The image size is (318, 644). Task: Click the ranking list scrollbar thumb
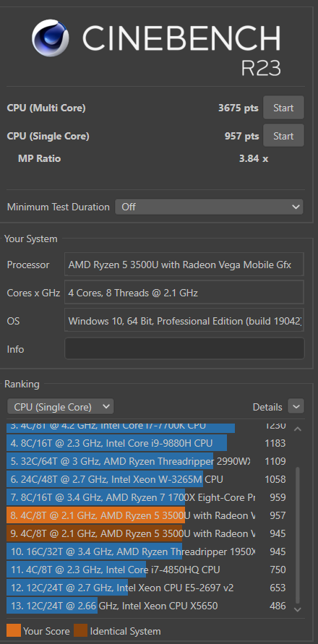[298, 536]
